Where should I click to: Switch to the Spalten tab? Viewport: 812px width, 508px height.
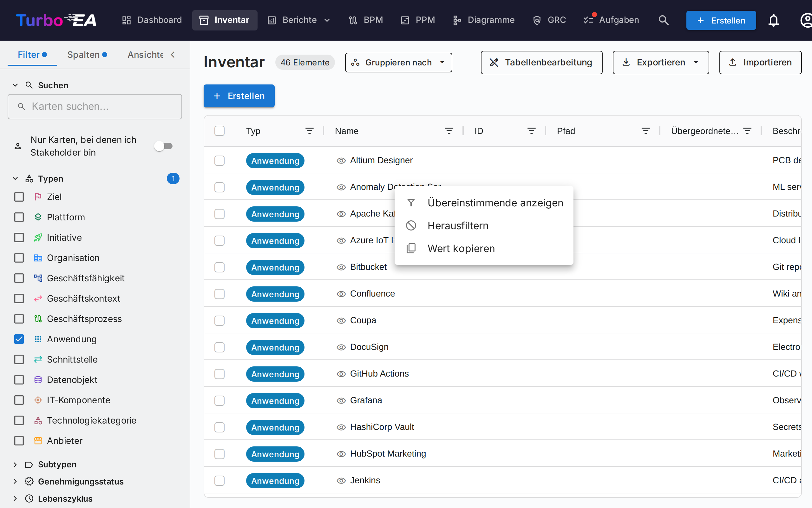pyautogui.click(x=87, y=55)
